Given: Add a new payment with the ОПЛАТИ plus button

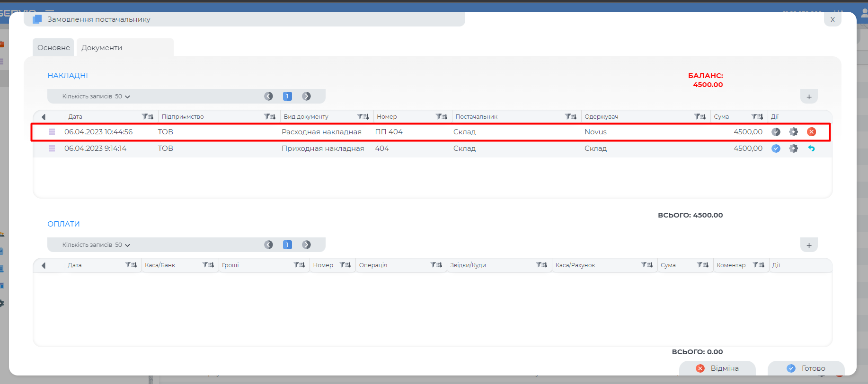Looking at the screenshot, I should (809, 245).
